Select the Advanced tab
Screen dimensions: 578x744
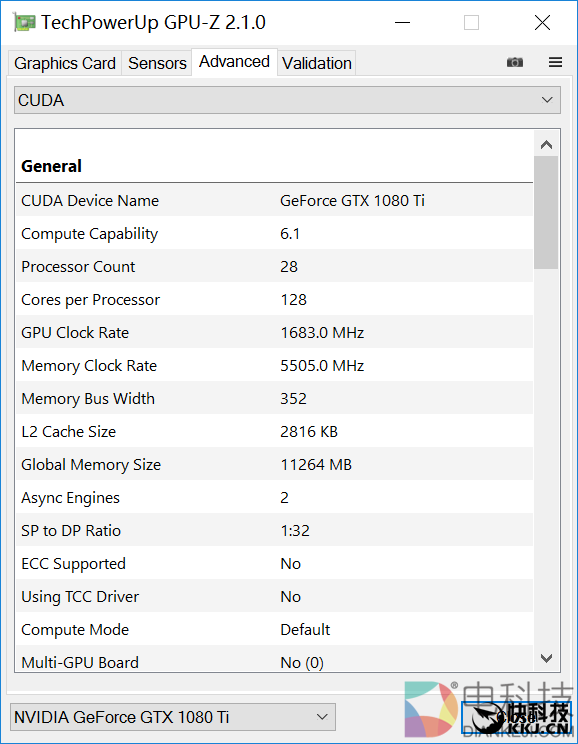coord(234,62)
